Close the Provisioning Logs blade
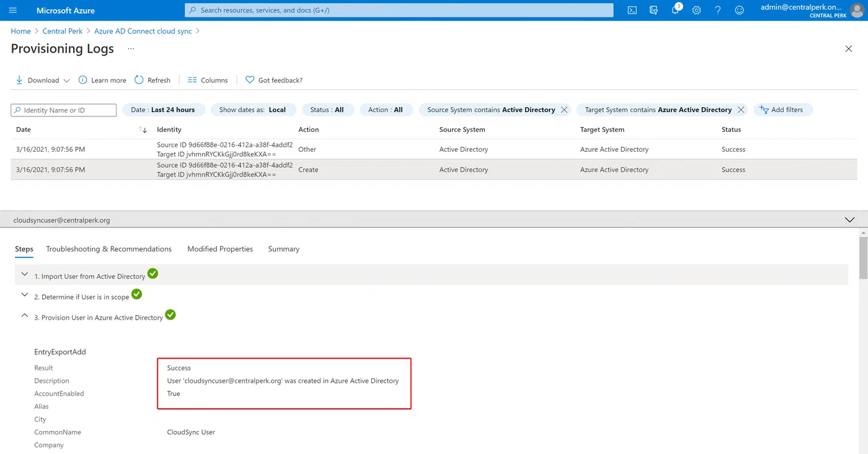The width and height of the screenshot is (868, 454). pyautogui.click(x=849, y=49)
